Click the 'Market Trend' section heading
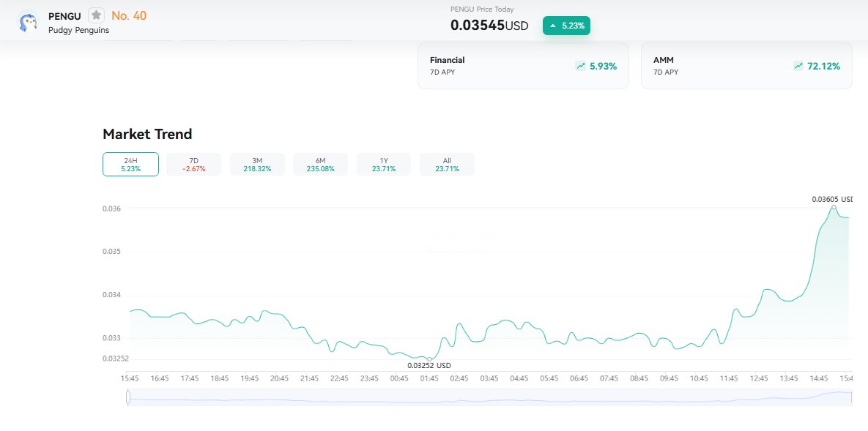This screenshot has width=868, height=431. point(147,134)
